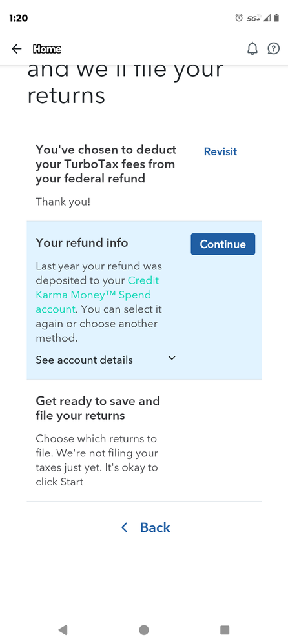
Task: Click the Back link at the page bottom
Action: point(155,527)
